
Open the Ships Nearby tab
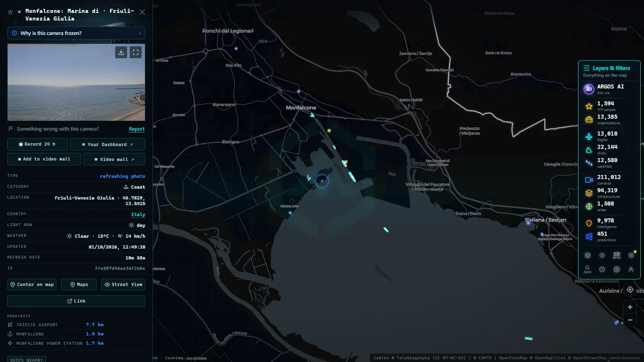(26, 360)
